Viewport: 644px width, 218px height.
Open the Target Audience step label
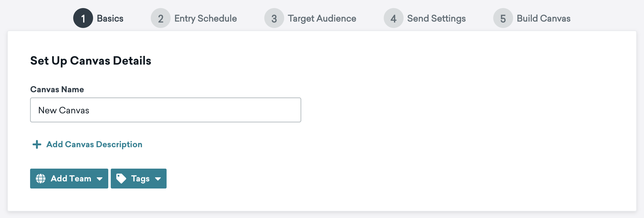coord(322,18)
